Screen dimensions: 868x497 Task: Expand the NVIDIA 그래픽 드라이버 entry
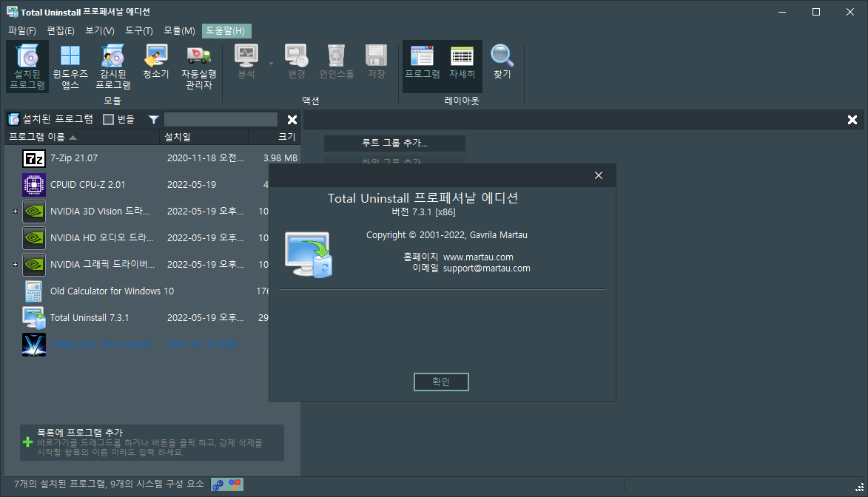(15, 265)
